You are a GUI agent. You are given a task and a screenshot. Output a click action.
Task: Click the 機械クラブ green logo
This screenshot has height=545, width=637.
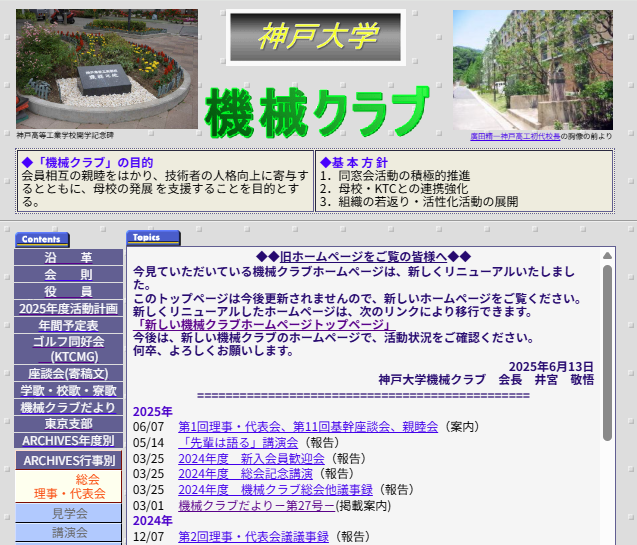[x=317, y=112]
